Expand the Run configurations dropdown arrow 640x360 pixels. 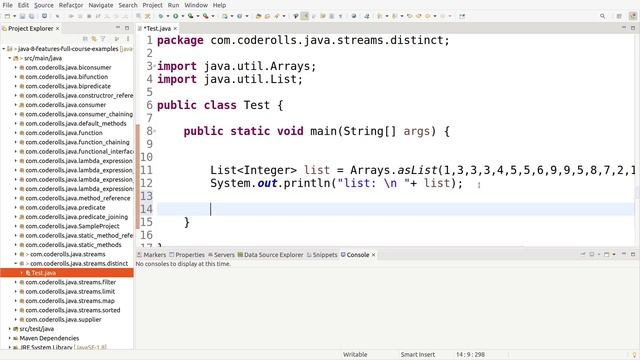(182, 16)
